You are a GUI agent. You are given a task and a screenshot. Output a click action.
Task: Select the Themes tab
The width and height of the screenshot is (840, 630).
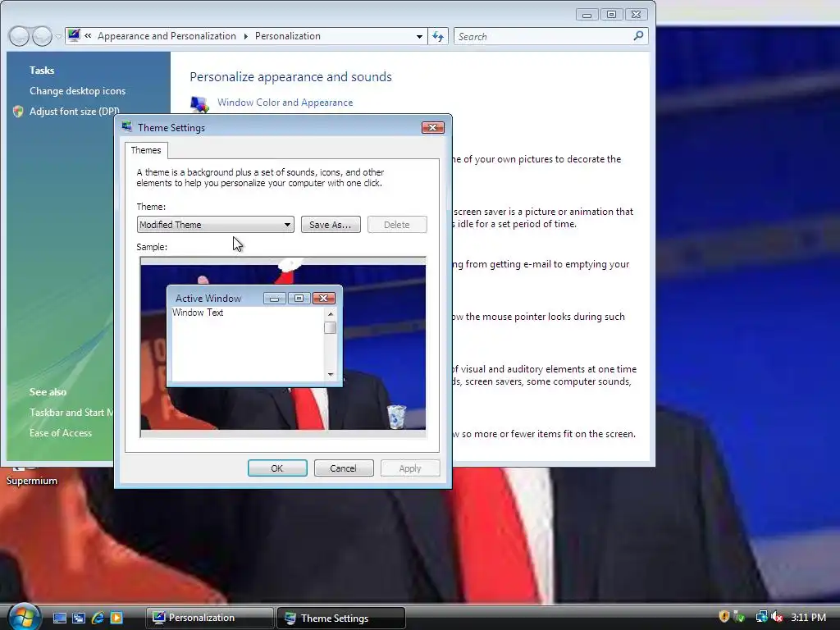(146, 150)
